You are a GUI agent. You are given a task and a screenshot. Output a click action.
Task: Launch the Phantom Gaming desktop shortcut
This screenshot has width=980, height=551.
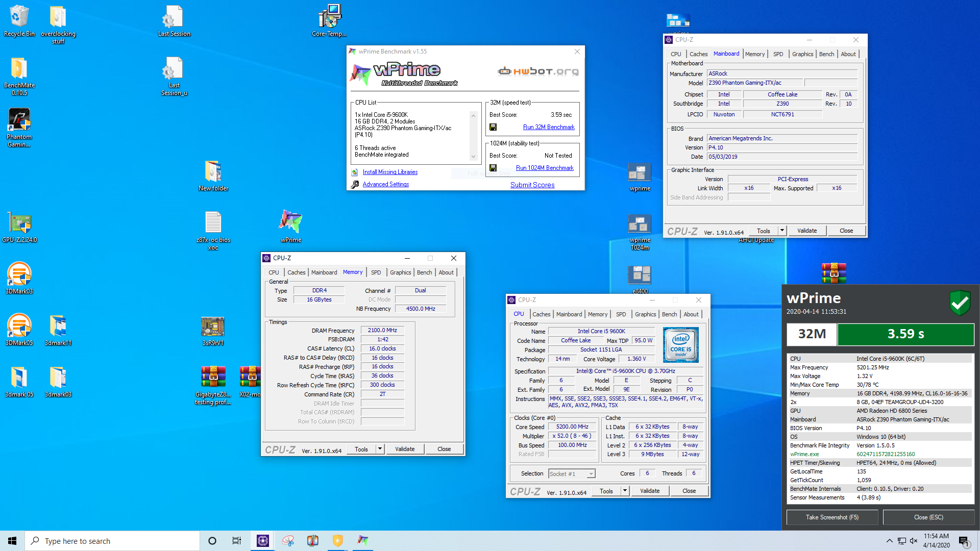point(19,128)
